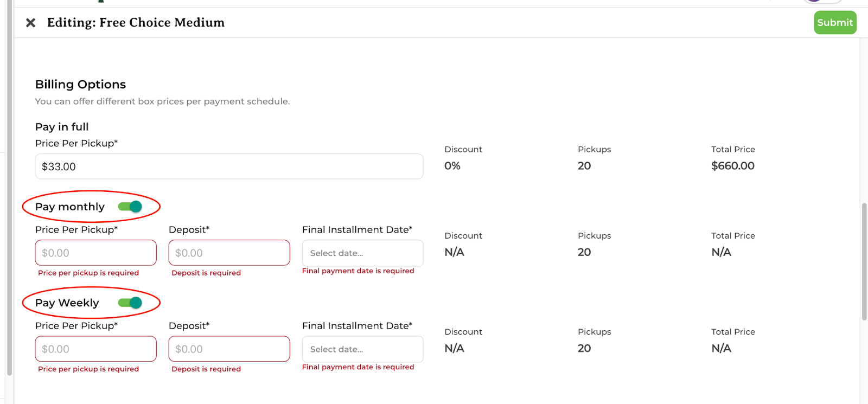
Task: Select Pay Weekly pickups count 20
Action: coord(584,348)
